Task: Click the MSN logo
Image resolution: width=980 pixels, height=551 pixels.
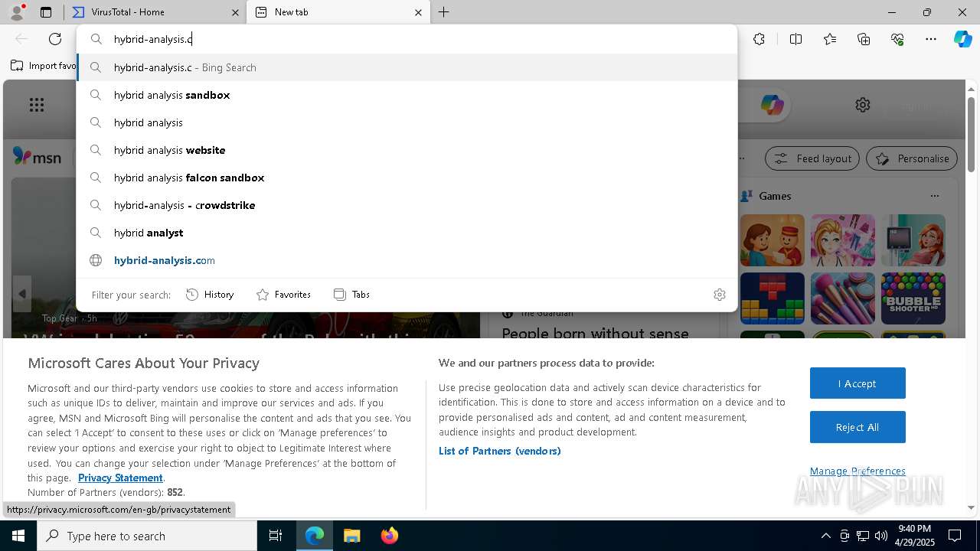Action: [x=37, y=157]
